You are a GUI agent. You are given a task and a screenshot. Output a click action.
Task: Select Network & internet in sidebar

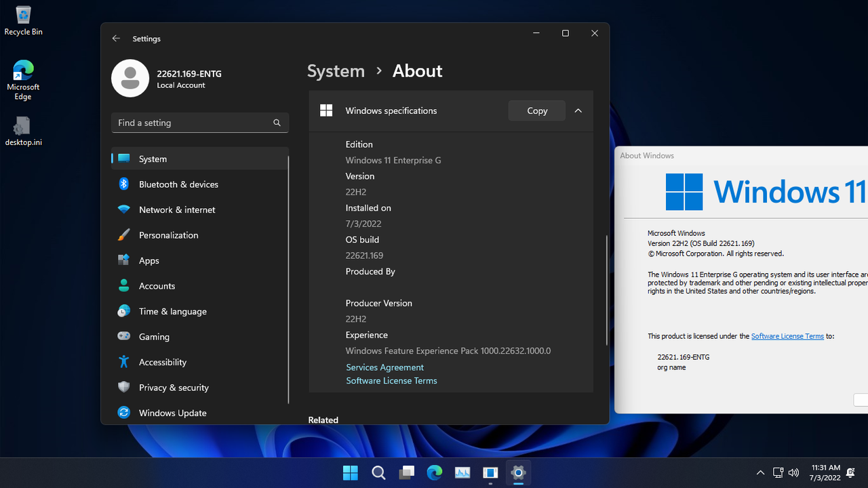(177, 210)
